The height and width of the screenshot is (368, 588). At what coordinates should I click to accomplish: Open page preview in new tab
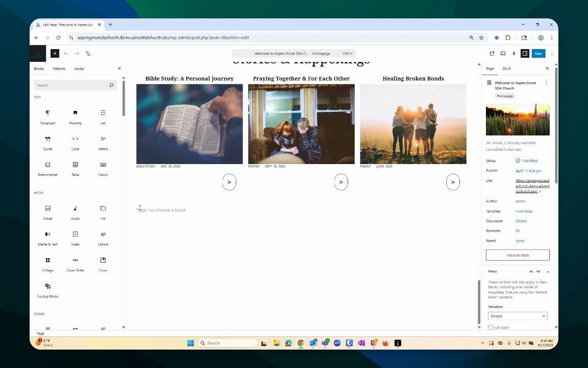pyautogui.click(x=492, y=54)
